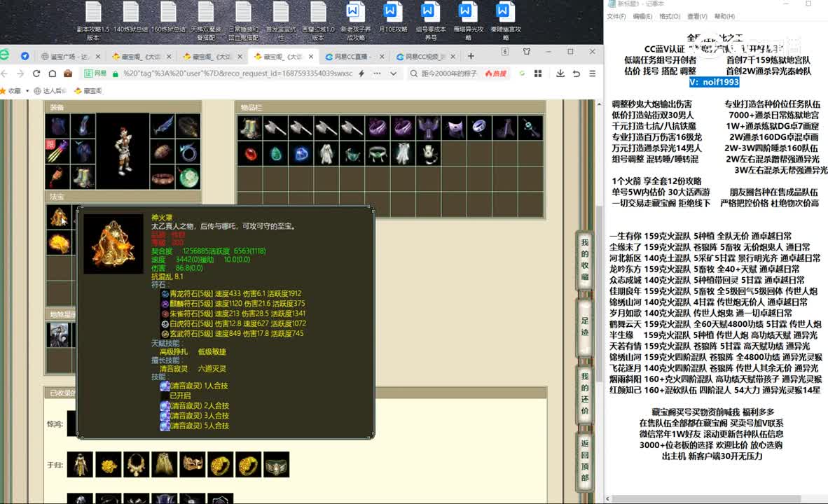The image size is (828, 504).
Task: Click the browser home icon
Action: [53, 73]
